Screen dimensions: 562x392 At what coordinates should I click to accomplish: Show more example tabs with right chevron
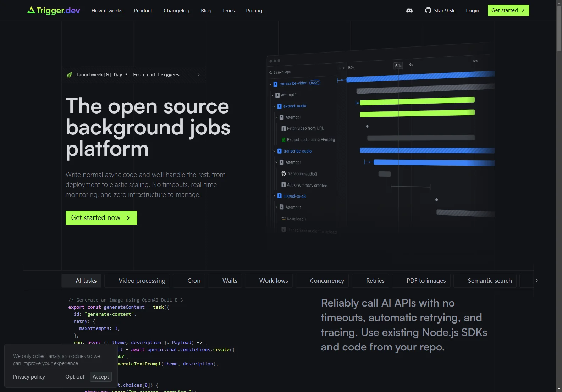tap(537, 281)
